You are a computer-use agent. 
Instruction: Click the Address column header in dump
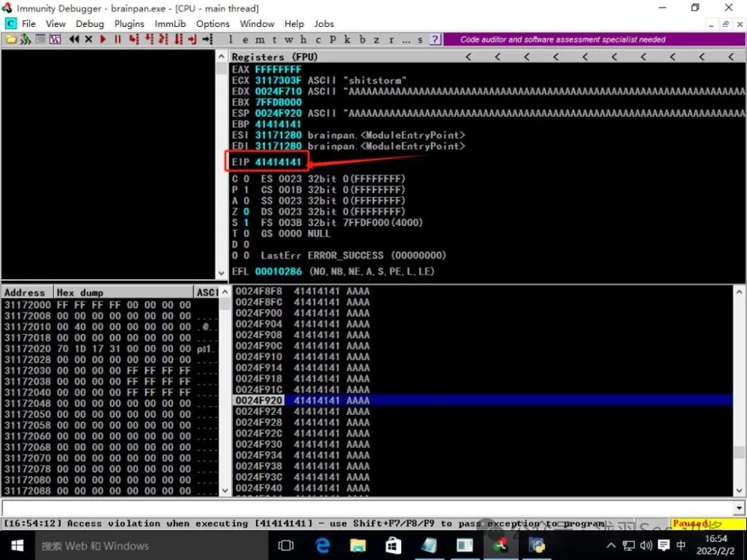(27, 292)
